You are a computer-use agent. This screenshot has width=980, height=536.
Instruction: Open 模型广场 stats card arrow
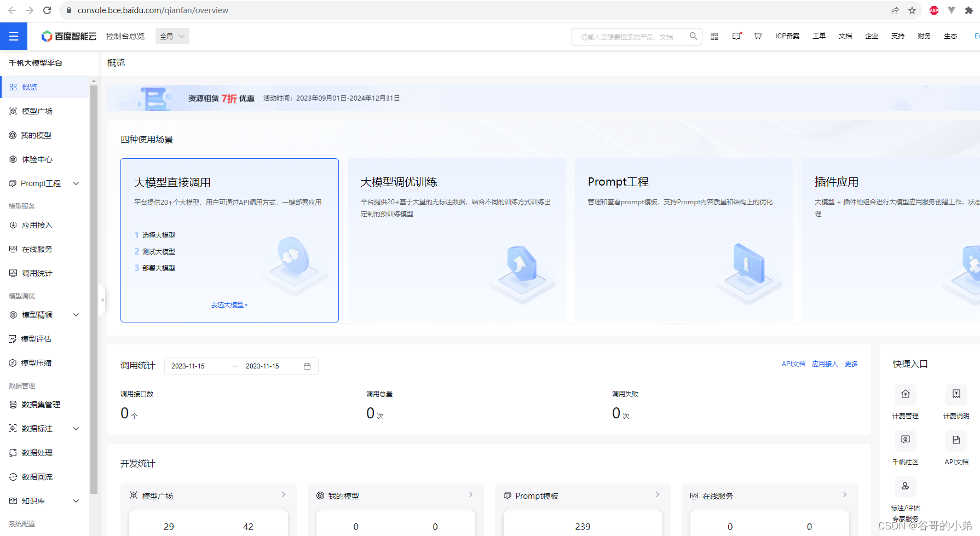[284, 494]
